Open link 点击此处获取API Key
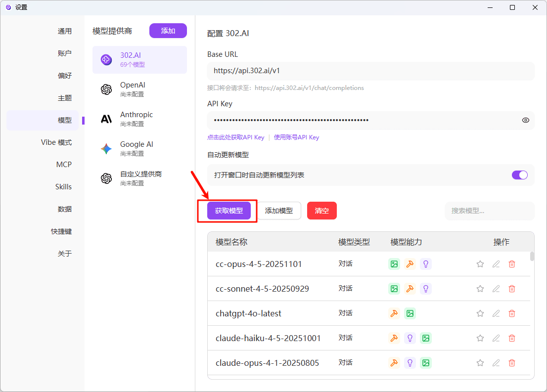 [236, 137]
